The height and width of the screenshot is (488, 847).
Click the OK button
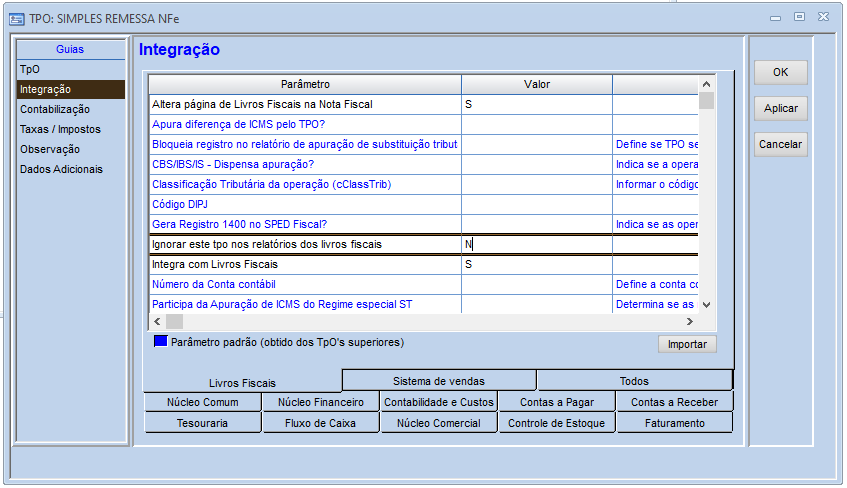pos(781,72)
